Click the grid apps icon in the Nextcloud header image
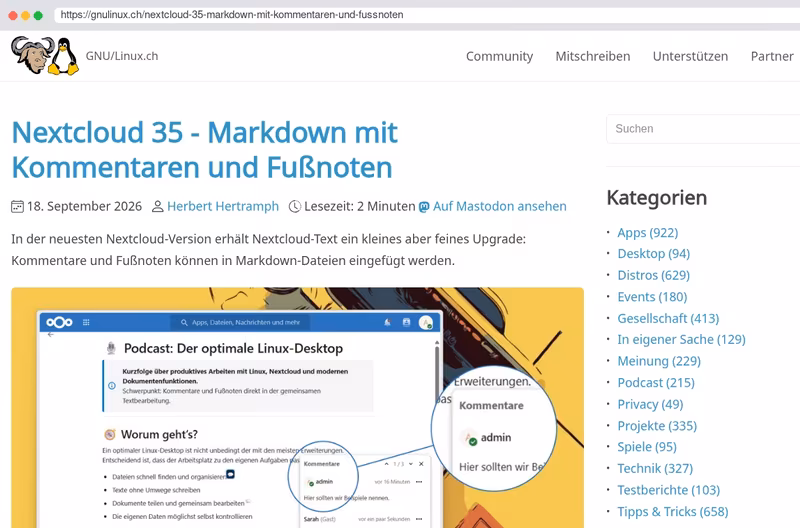This screenshot has height=528, width=800. pyautogui.click(x=86, y=322)
